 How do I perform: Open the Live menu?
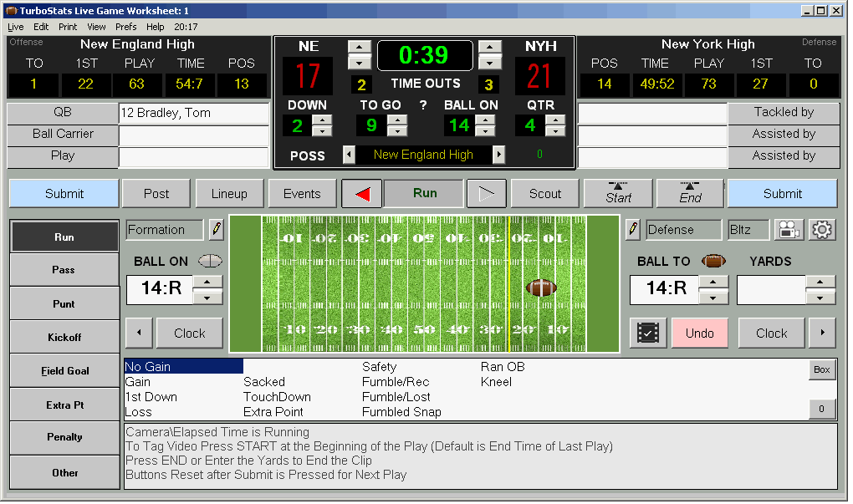point(15,27)
